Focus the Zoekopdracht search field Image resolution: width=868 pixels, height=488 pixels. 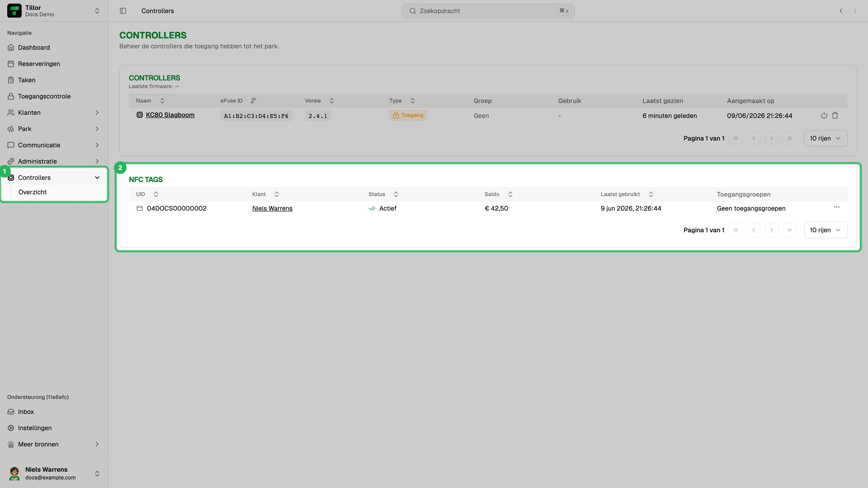pos(488,11)
